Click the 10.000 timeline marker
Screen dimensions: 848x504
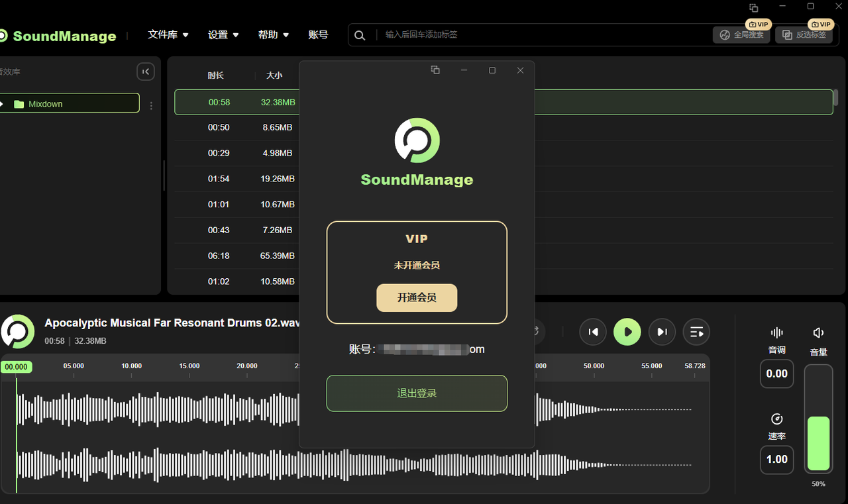pos(131,366)
